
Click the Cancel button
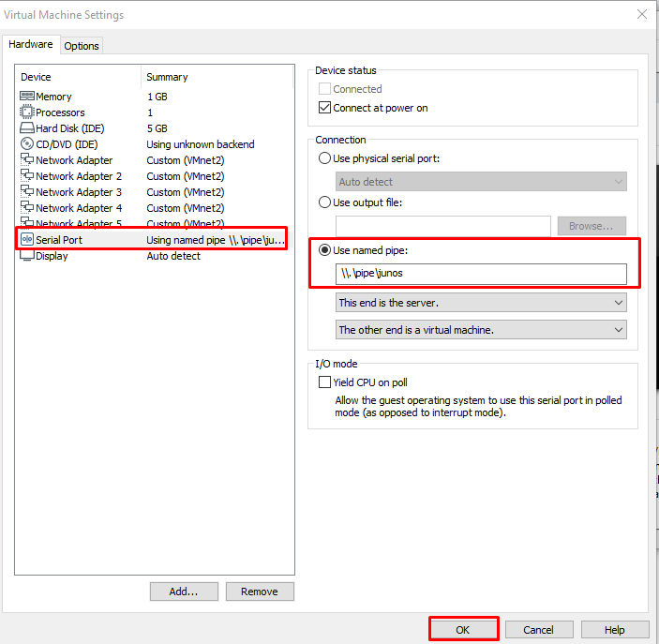pos(539,630)
